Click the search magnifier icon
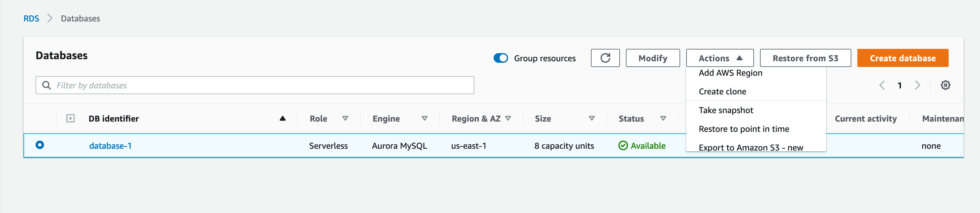 click(x=46, y=85)
